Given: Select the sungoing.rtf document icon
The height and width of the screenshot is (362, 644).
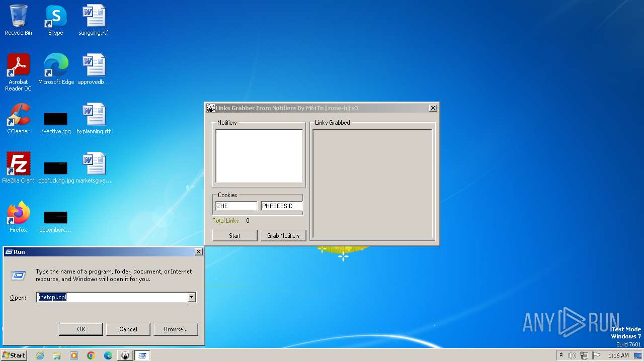Looking at the screenshot, I should (94, 20).
